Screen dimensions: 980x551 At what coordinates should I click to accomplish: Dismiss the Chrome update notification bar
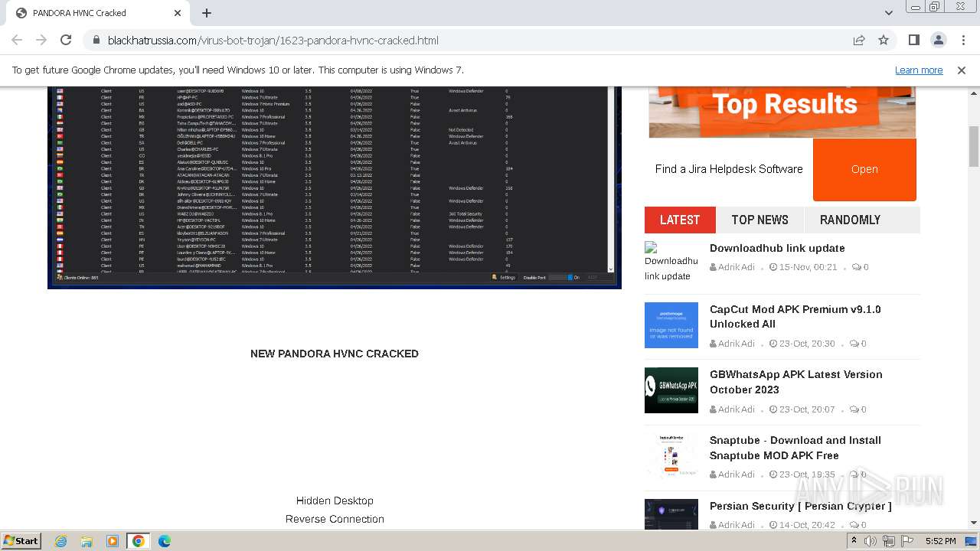962,70
